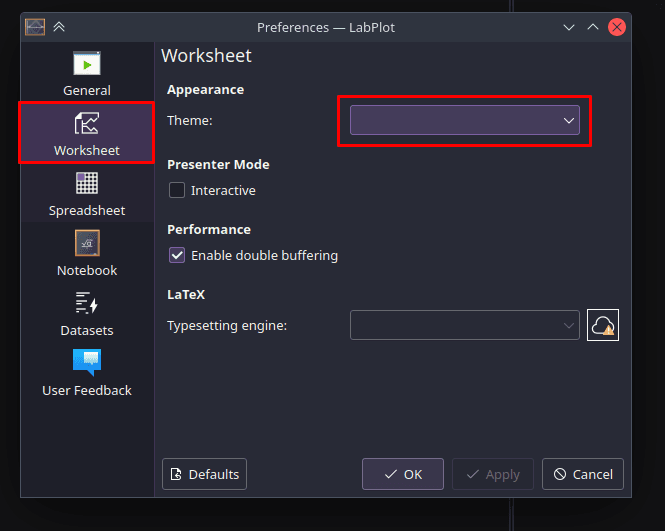
Task: Disable the Enable double buffering checkbox
Action: 177,255
